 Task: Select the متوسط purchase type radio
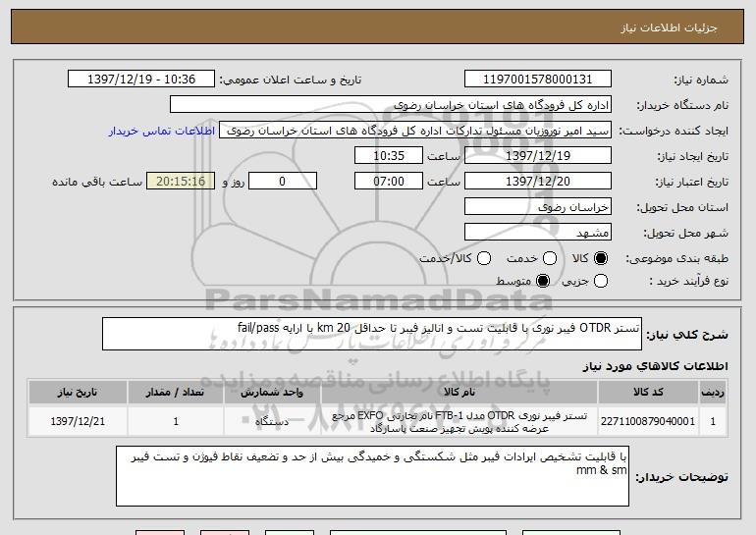point(543,281)
